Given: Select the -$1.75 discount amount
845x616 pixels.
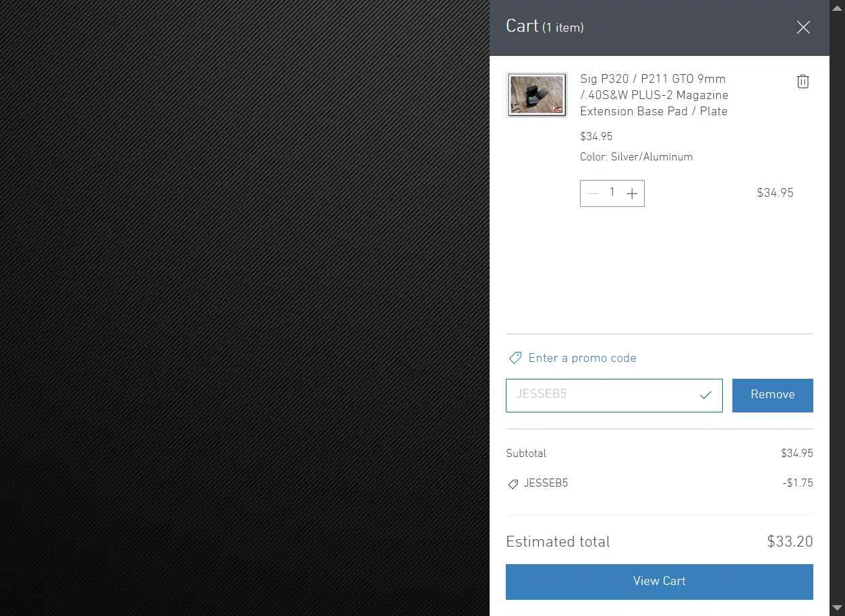Looking at the screenshot, I should [798, 483].
